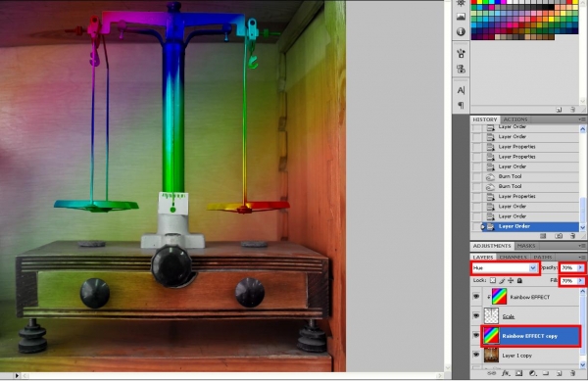Hide the Scale layer
The height and width of the screenshot is (381, 588).
[476, 316]
